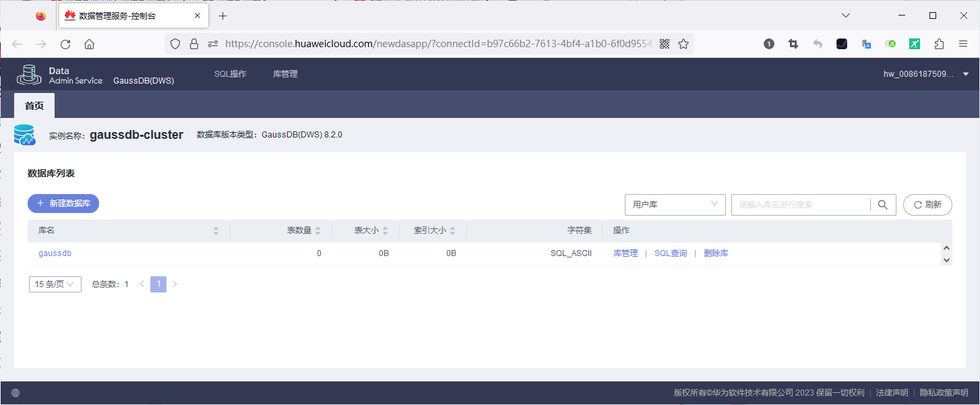The image size is (980, 405).
Task: Click SQL查询 link in gaussdb row
Action: 671,253
